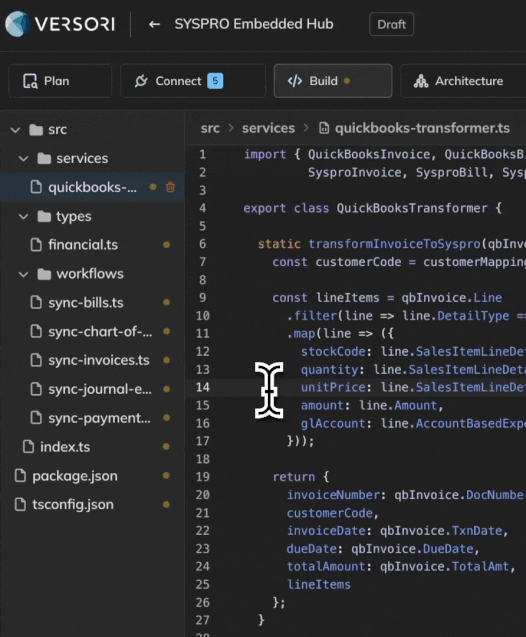This screenshot has height=637, width=526.
Task: Click the quickbooks-transformer.ts breadcrumb
Action: (422, 128)
